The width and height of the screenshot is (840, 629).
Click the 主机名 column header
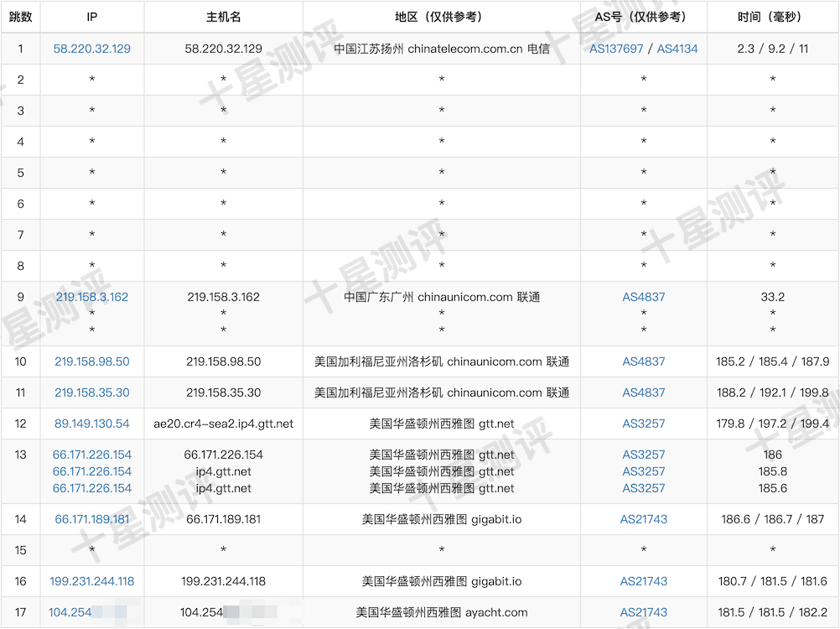pos(223,17)
